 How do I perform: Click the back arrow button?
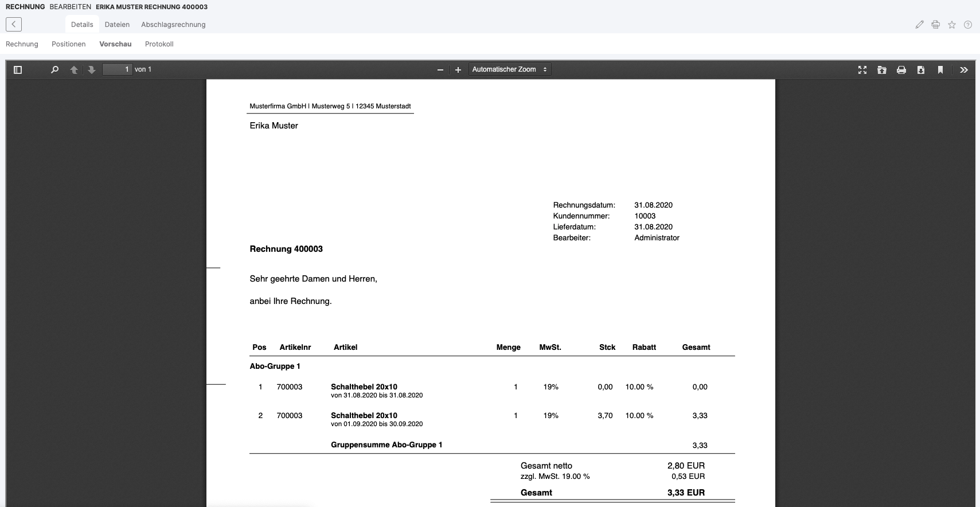click(14, 24)
